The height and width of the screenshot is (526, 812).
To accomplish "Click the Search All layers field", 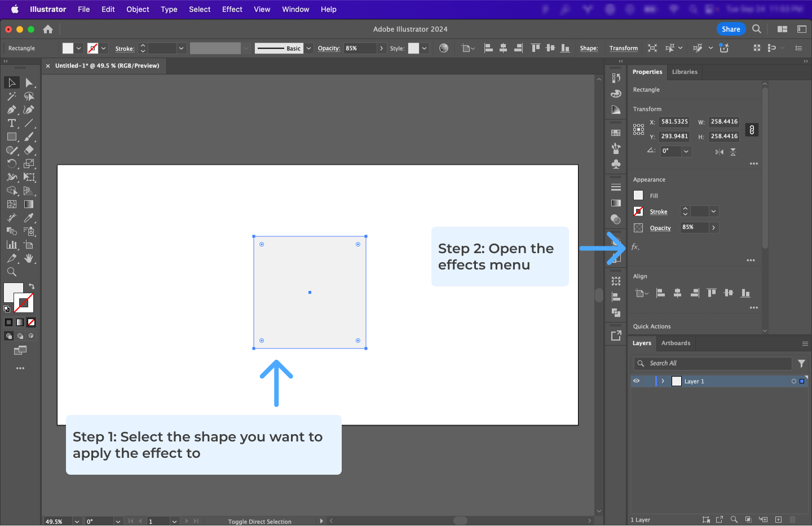I will 713,364.
